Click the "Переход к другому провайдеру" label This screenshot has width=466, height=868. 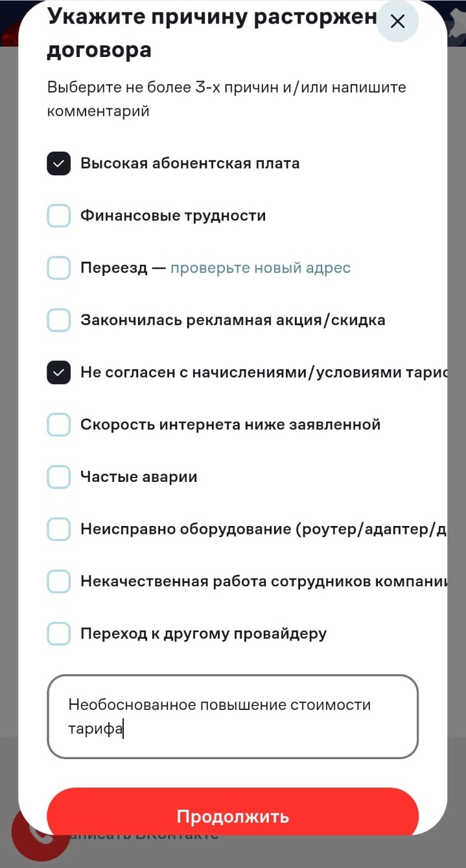[203, 634]
